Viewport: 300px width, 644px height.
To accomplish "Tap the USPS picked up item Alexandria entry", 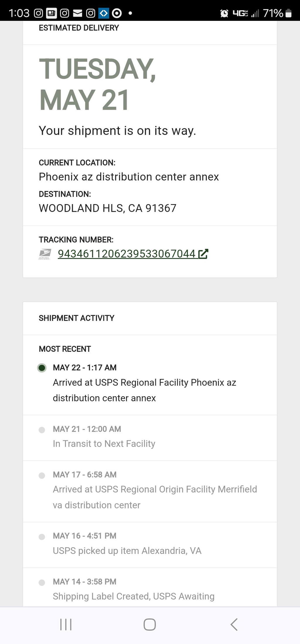I will click(x=127, y=551).
